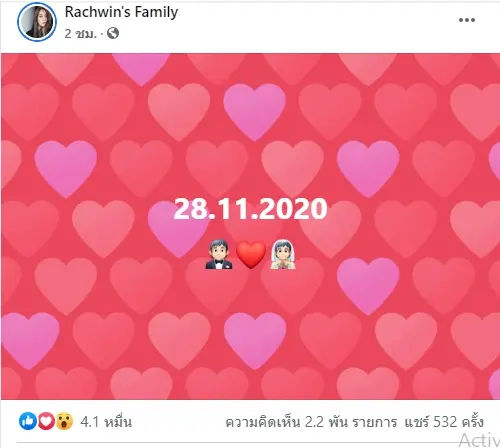This screenshot has width=500, height=448.
Task: Click the red Love reaction icon
Action: tap(46, 421)
